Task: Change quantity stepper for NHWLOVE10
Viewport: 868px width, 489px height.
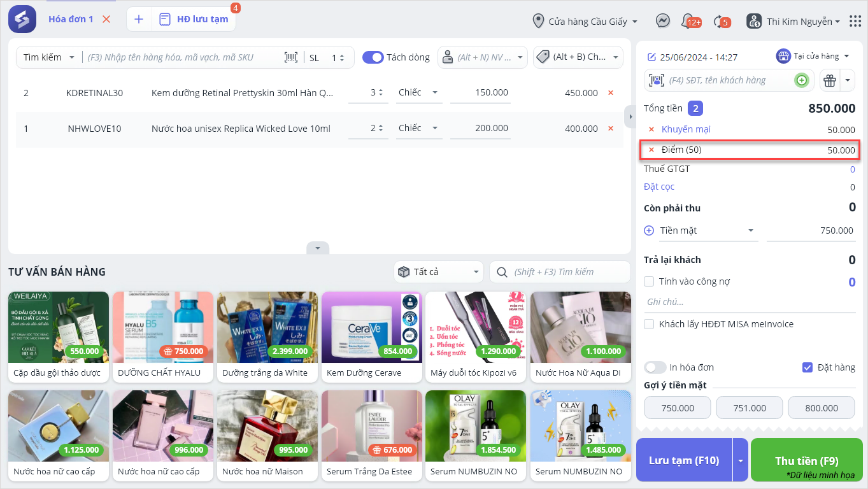Action: tap(381, 129)
